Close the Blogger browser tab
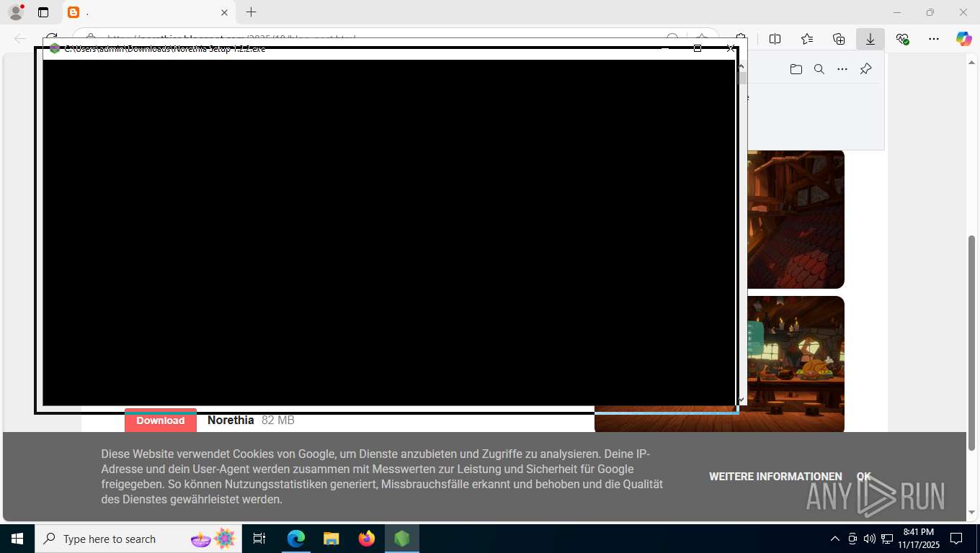Image resolution: width=980 pixels, height=553 pixels. point(224,12)
